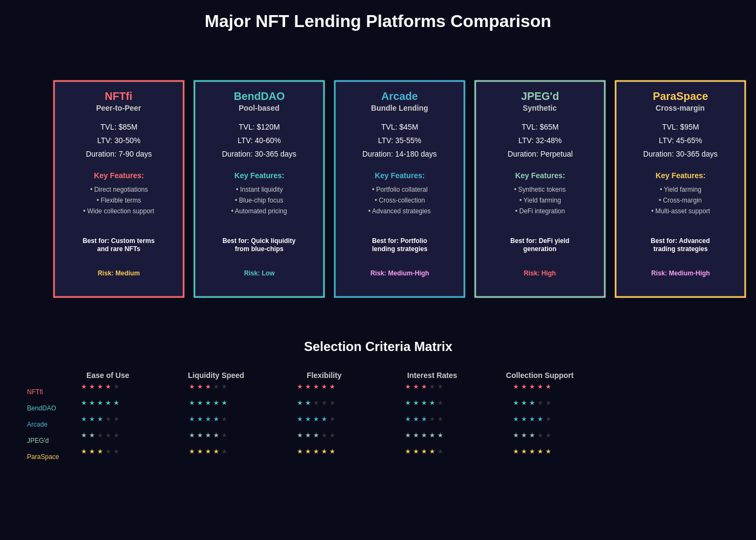The width and height of the screenshot is (756, 540).
Task: Click the 'Instant liquidity' feature bullet
Action: click(259, 190)
